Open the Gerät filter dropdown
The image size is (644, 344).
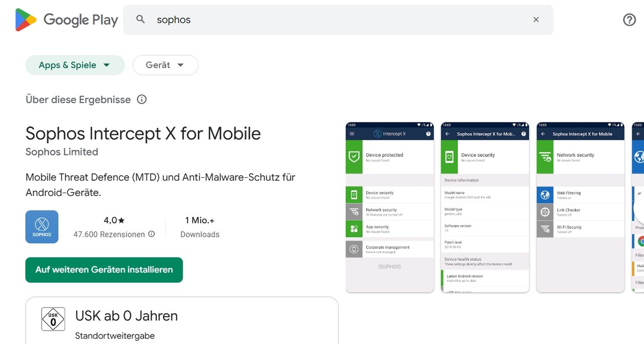pyautogui.click(x=166, y=65)
